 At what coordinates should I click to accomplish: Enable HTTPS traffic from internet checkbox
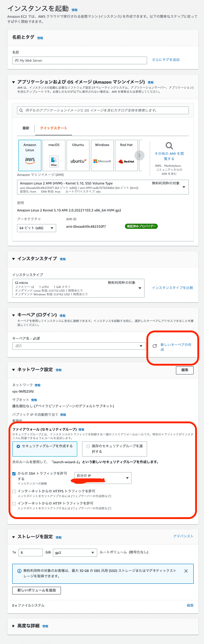click(14, 491)
